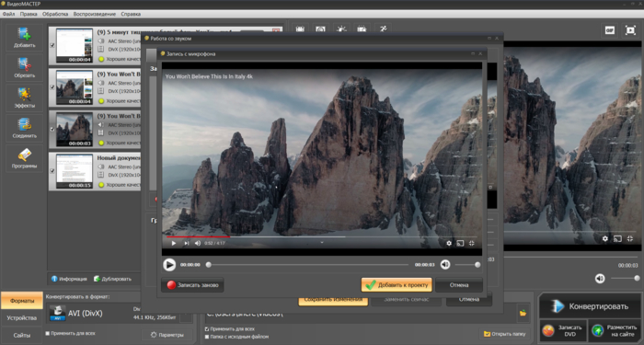Click the Информация button below the list
The image size is (644, 345).
coord(69,279)
